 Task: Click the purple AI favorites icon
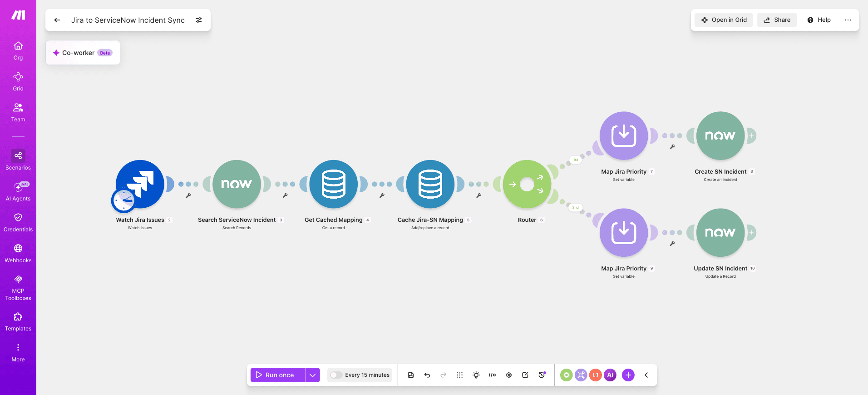pyautogui.click(x=610, y=375)
